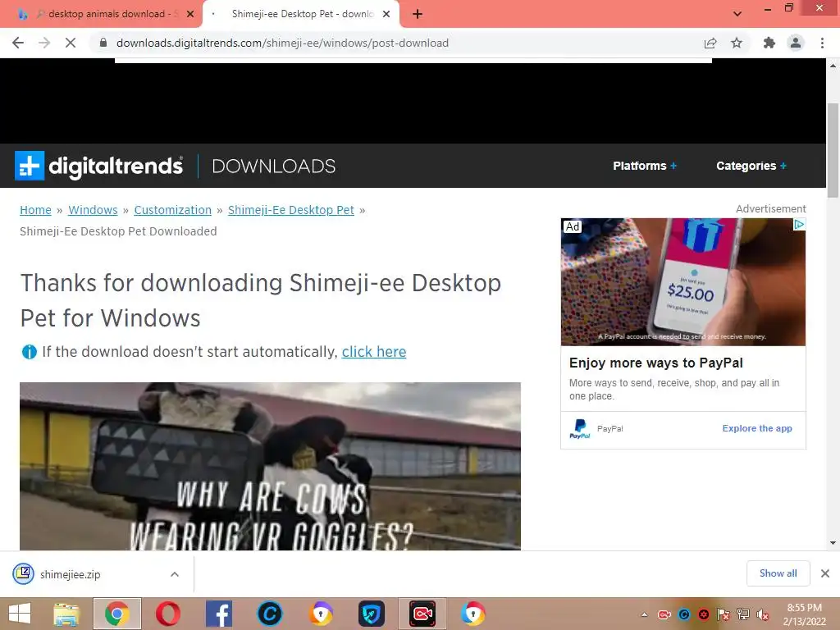This screenshot has height=630, width=840.
Task: Select the Shimeji-ee Desktop Pet tab
Action: [300, 14]
